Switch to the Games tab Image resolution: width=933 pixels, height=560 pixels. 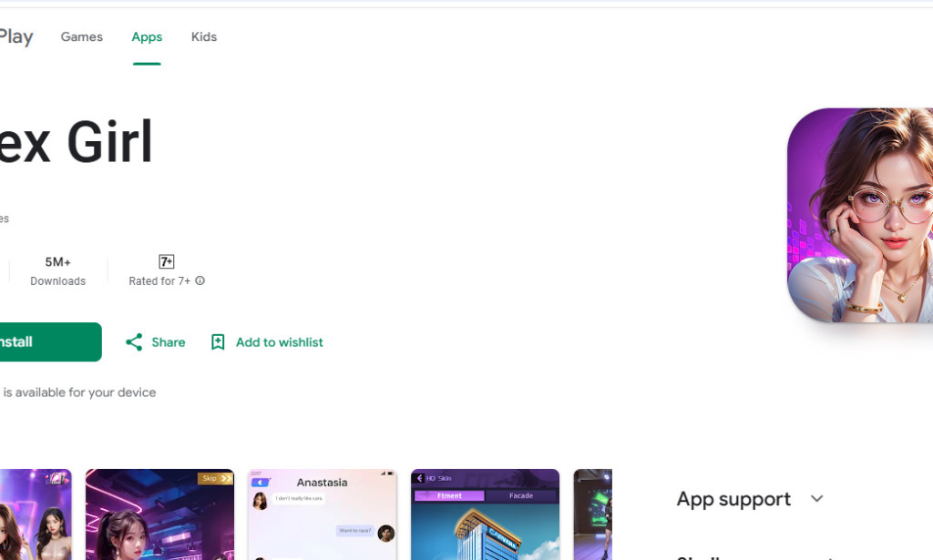(81, 36)
